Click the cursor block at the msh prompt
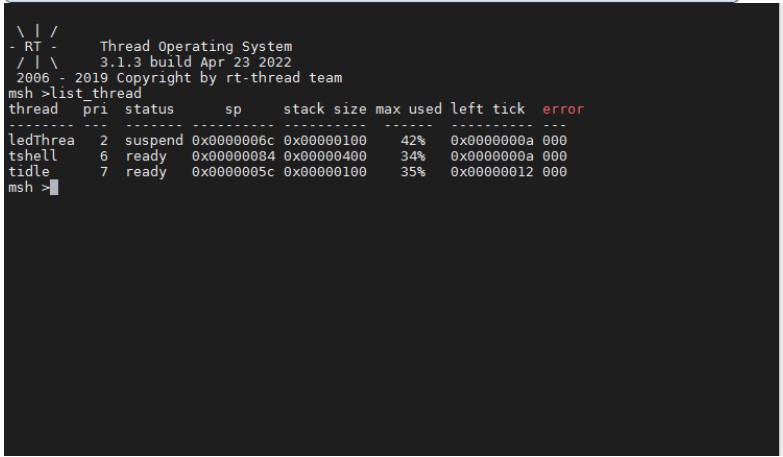 click(53, 188)
